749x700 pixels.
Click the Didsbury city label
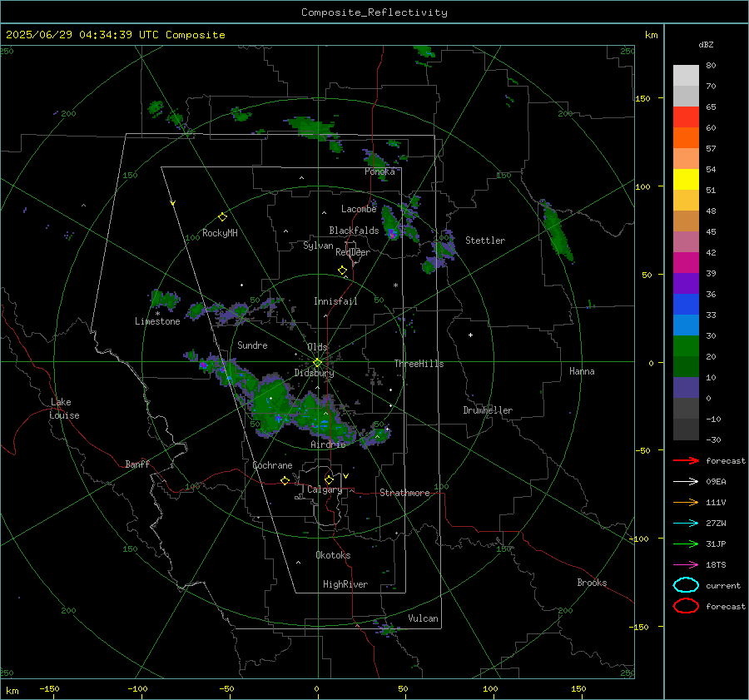[314, 373]
